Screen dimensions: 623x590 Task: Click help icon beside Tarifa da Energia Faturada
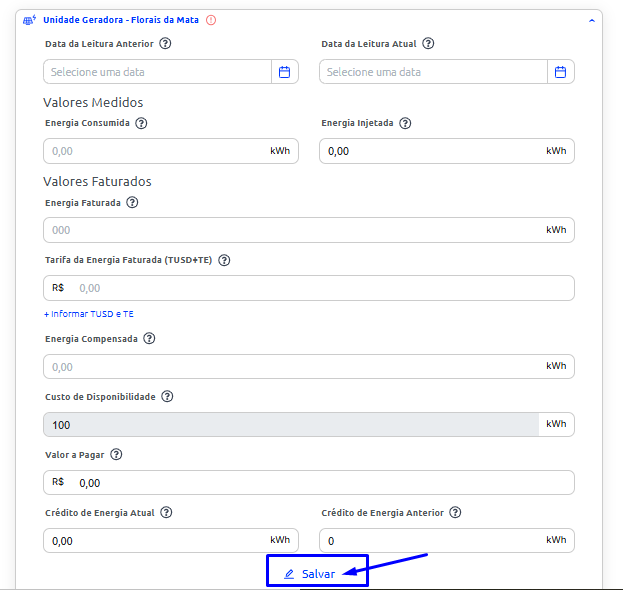click(x=224, y=260)
